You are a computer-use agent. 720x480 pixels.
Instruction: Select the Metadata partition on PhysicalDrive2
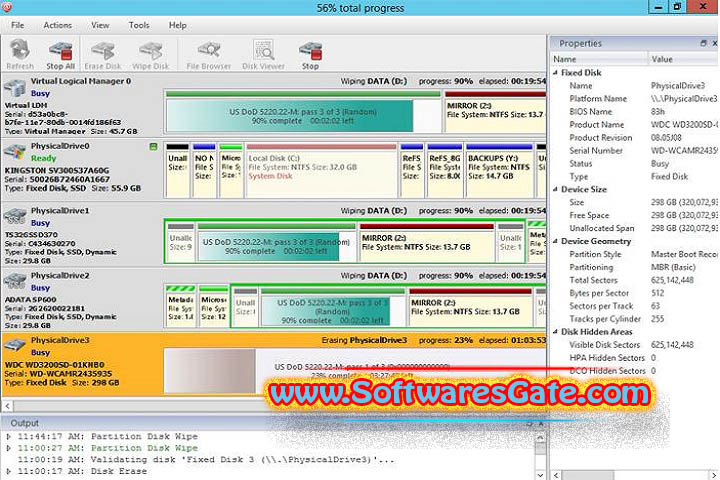point(180,306)
